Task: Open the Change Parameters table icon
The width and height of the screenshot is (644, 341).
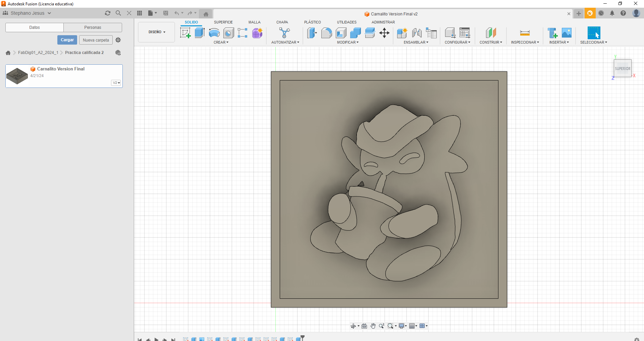Action: tap(431, 33)
